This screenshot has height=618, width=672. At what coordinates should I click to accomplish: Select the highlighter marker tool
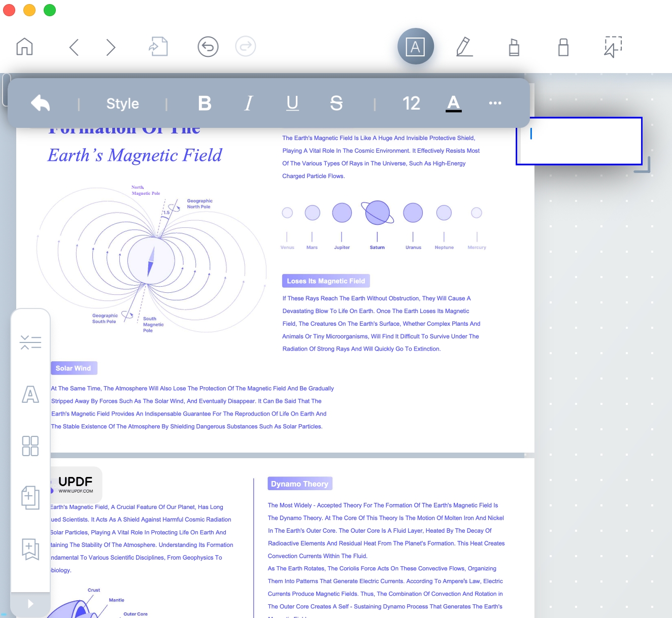[x=514, y=47]
